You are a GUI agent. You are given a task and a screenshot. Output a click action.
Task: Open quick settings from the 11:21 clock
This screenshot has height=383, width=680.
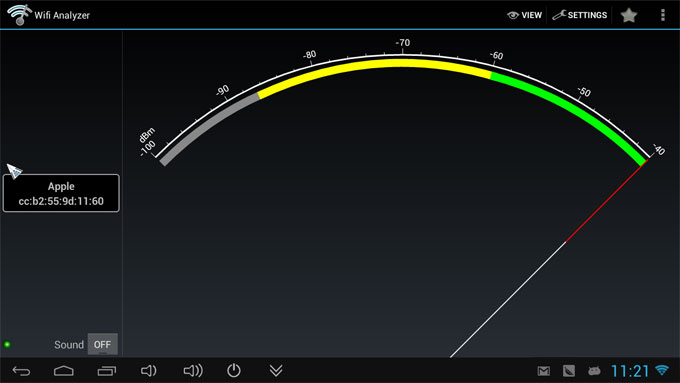coord(630,371)
